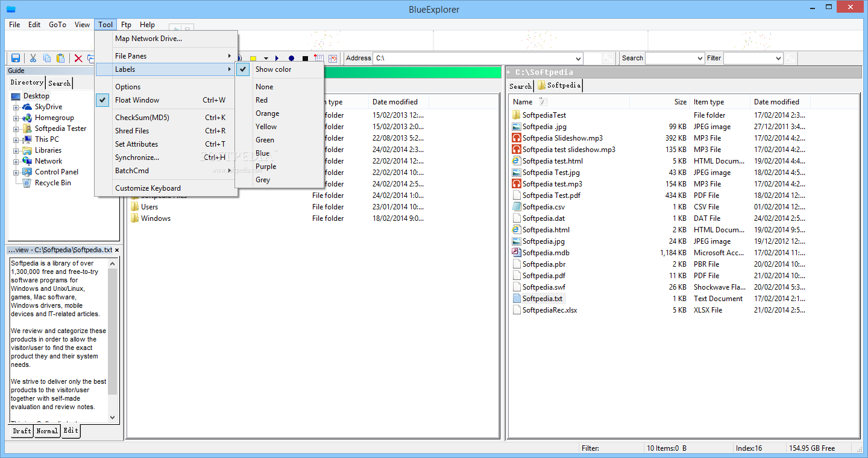Viewport: 868px width, 458px height.
Task: Click the apply button right of Filter box
Action: click(x=791, y=58)
